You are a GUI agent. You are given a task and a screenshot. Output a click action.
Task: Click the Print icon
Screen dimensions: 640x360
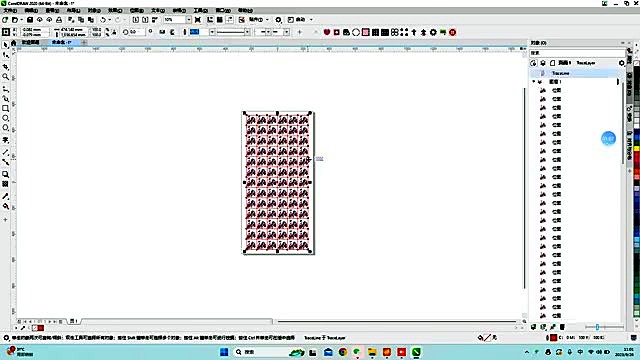click(x=59, y=20)
